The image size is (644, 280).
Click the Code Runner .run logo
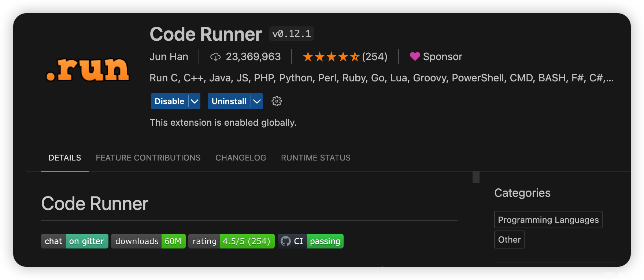click(88, 70)
